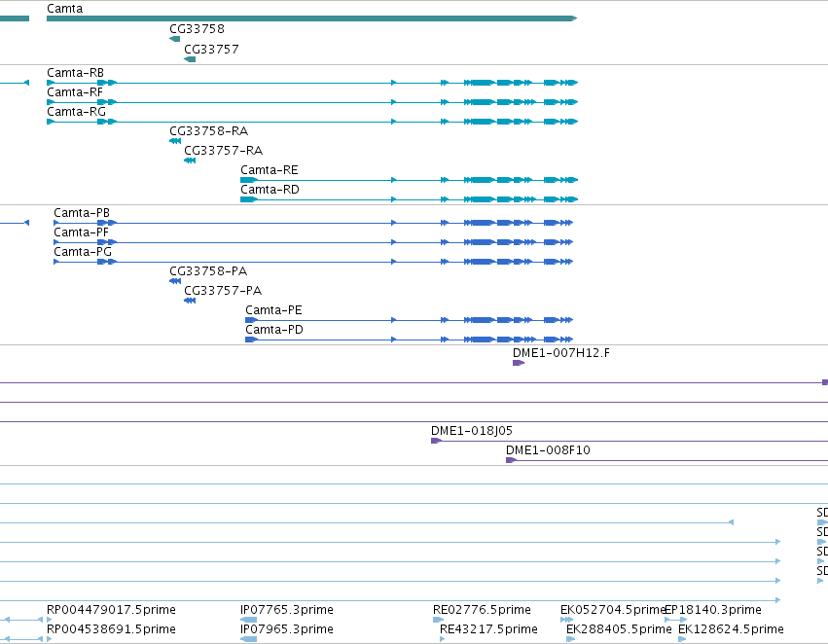
Task: Select the EK128624.5prime EST label
Action: (731, 629)
